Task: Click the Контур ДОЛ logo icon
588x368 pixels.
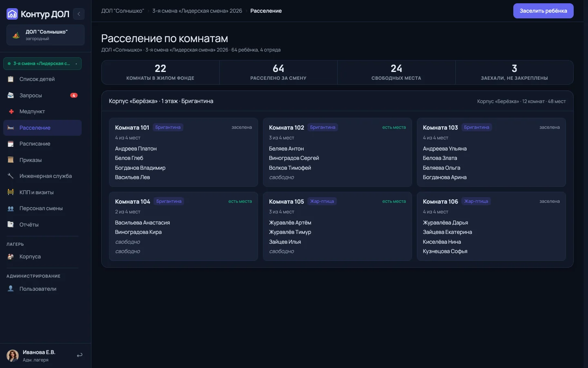Action: [12, 14]
